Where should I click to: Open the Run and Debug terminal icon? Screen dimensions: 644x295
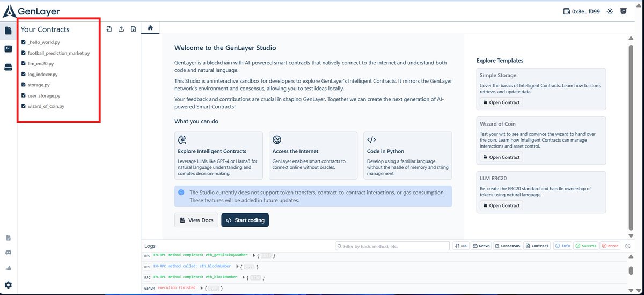click(8, 49)
